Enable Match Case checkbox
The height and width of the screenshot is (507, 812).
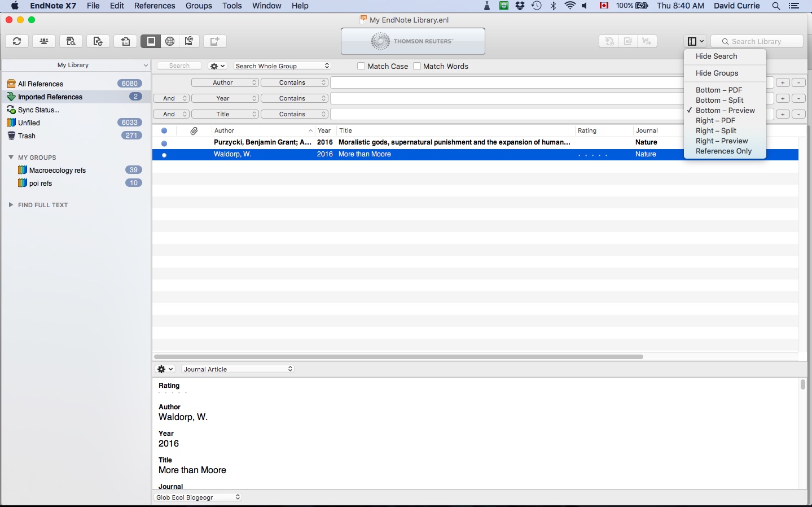[x=361, y=66]
